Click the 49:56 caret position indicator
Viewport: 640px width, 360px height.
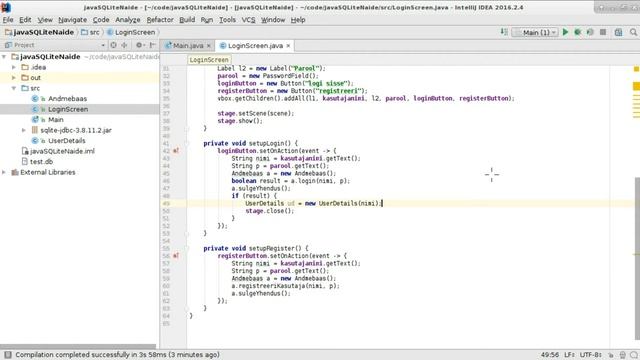[549, 355]
